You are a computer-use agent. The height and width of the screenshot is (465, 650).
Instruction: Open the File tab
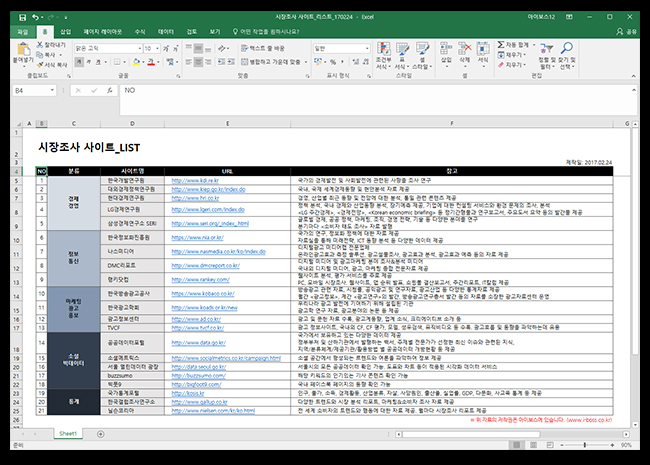point(22,32)
